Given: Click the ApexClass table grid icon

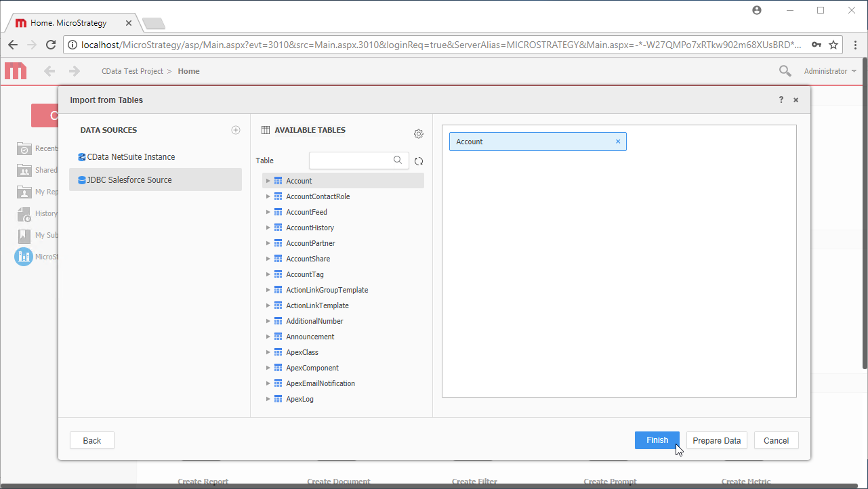Looking at the screenshot, I should tap(278, 352).
